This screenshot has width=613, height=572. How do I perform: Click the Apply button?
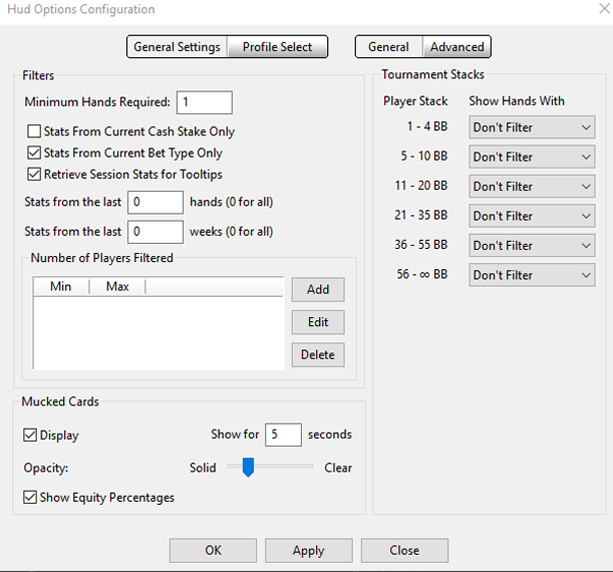(x=308, y=550)
